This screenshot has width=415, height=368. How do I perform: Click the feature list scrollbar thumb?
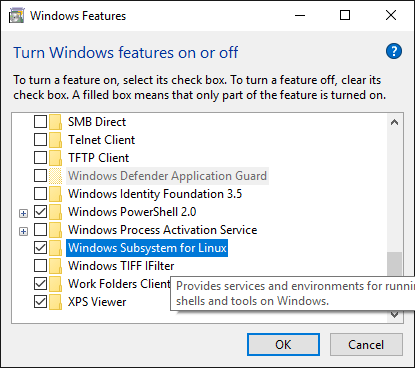click(395, 264)
